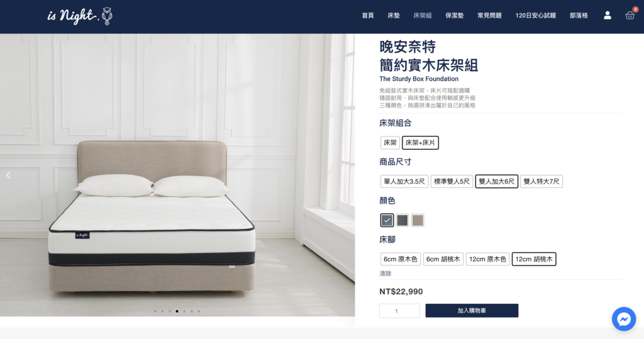Image resolution: width=644 pixels, height=339 pixels.
Task: Jump to the last carousel dot
Action: pyautogui.click(x=199, y=311)
